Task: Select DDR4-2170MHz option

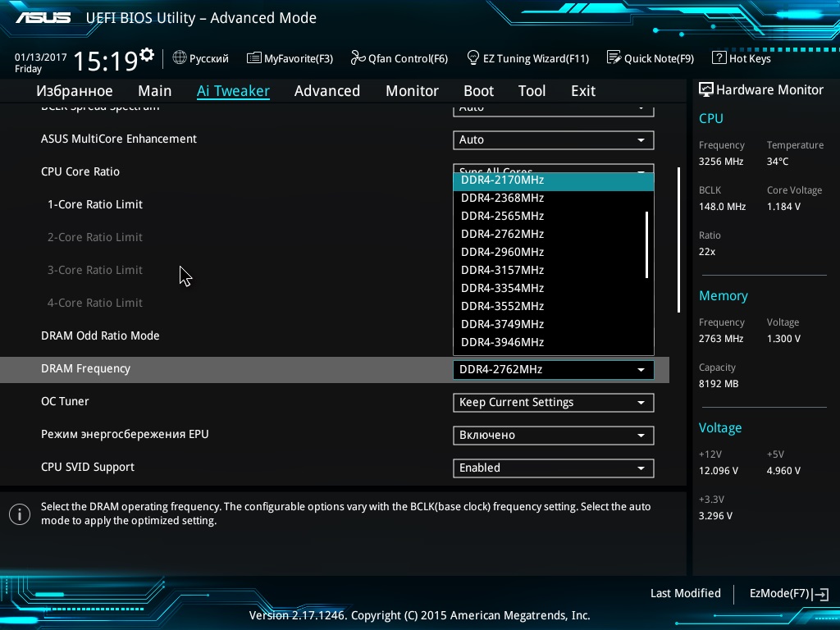Action: point(554,180)
